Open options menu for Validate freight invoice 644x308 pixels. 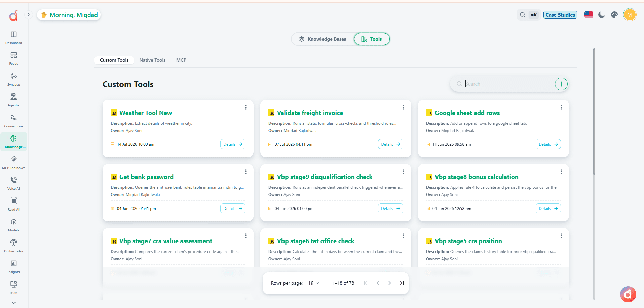(404, 107)
